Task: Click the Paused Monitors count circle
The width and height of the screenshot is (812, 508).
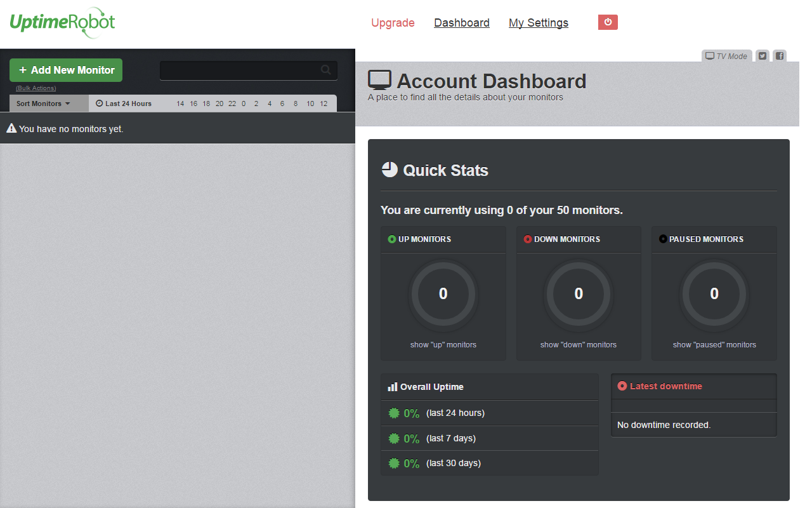Action: [714, 293]
